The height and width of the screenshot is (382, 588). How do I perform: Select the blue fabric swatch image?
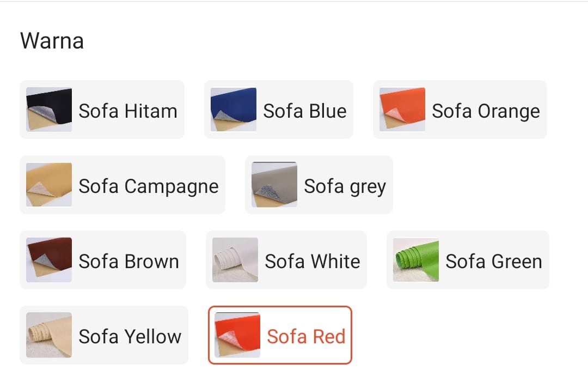tap(234, 110)
